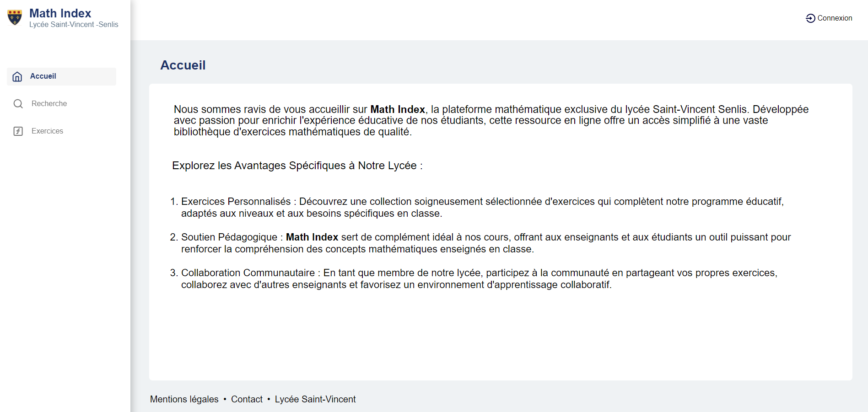Open the Math Index site title
The image size is (868, 412).
(x=60, y=13)
